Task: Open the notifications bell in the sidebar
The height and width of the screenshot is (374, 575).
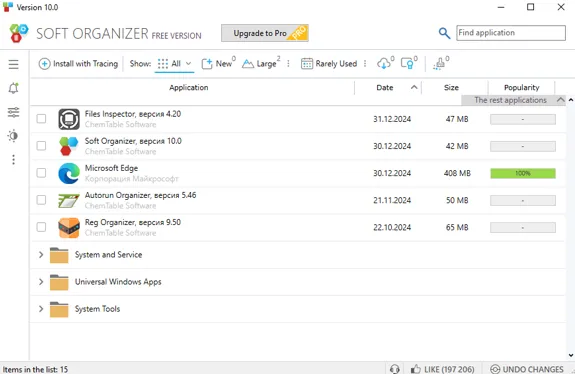Action: (x=14, y=88)
